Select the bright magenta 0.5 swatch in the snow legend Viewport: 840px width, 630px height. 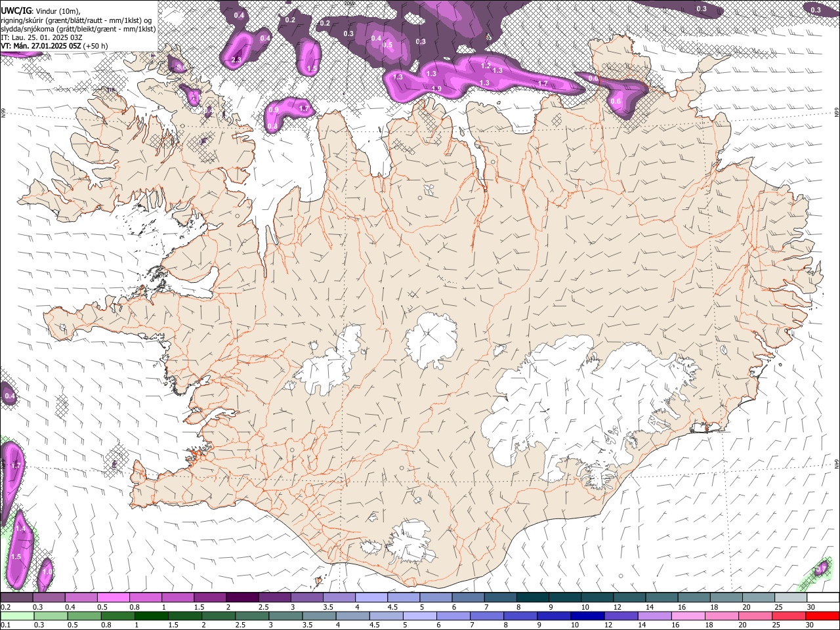pos(113,598)
